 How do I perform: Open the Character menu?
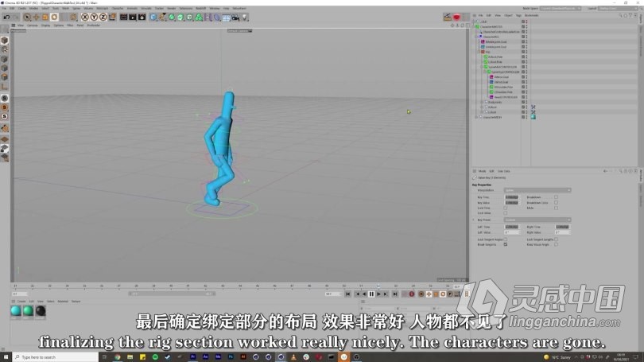click(x=118, y=8)
